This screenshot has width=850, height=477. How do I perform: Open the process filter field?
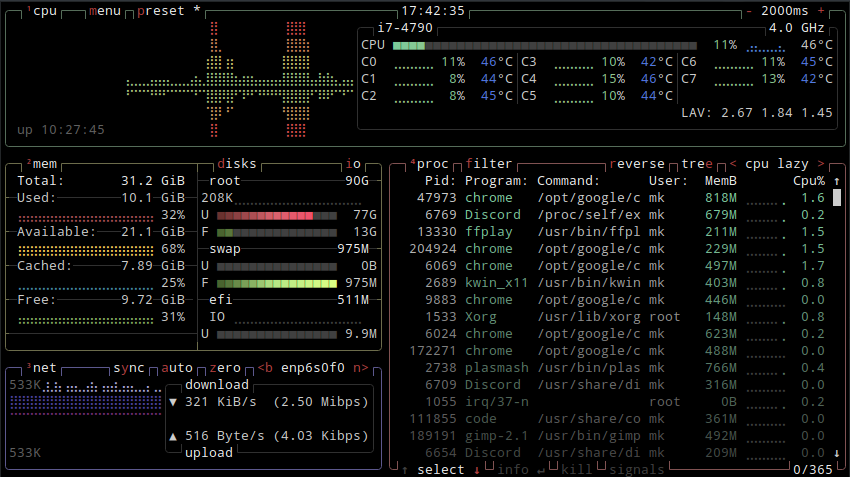[488, 164]
